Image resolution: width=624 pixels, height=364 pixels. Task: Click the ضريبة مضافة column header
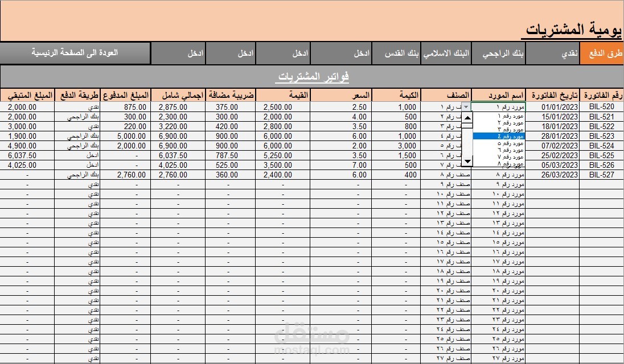(231, 96)
